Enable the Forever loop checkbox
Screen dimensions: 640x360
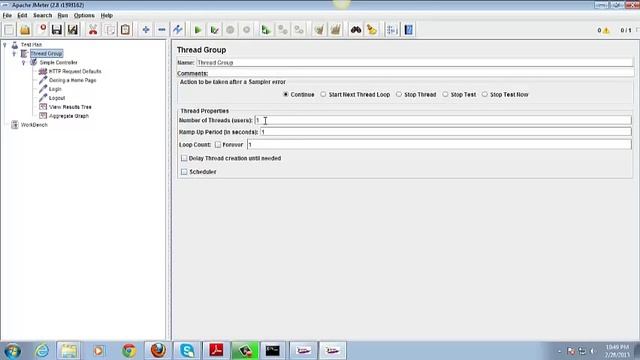[218, 144]
